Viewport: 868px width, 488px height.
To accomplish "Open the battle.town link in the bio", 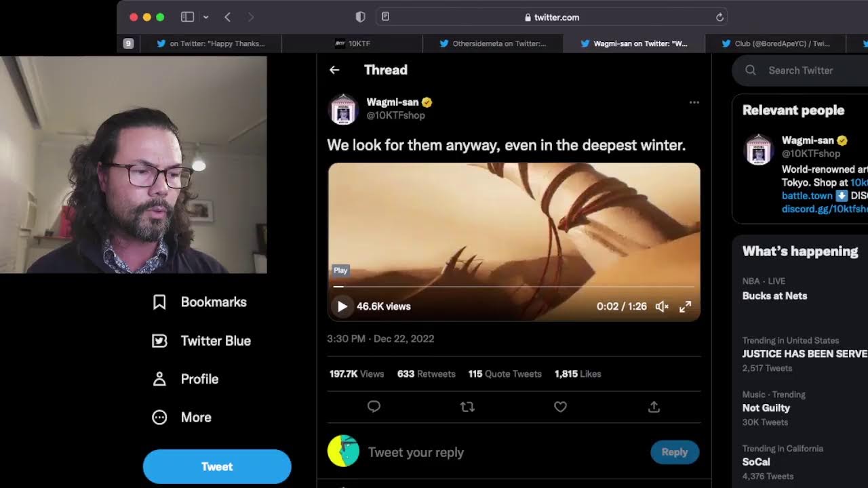I will [x=807, y=196].
